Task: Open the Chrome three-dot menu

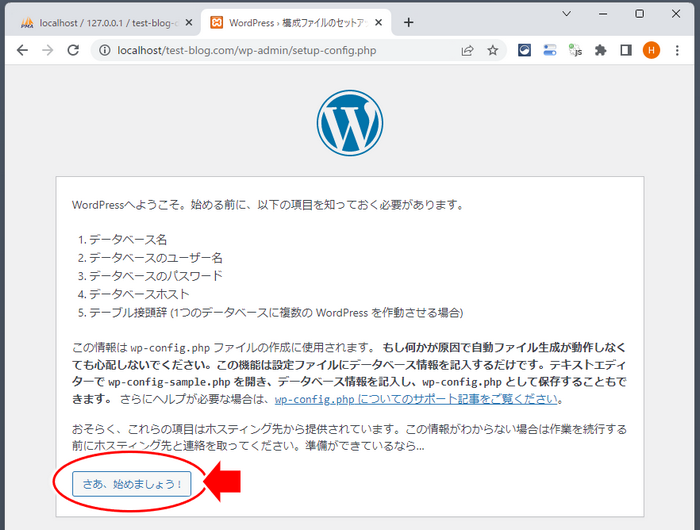Action: (677, 50)
